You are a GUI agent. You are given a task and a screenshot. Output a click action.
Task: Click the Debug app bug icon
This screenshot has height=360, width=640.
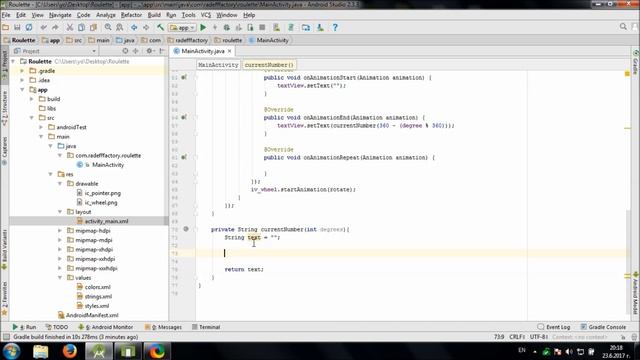tap(227, 27)
